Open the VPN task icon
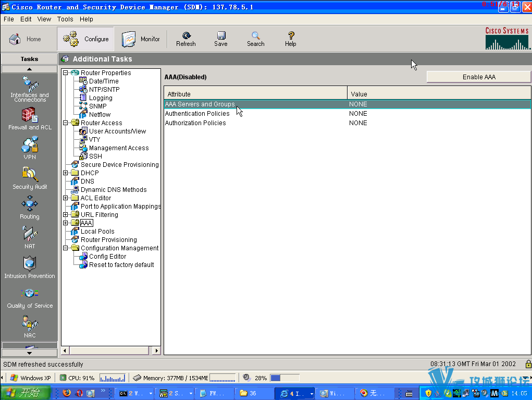Image resolution: width=532 pixels, height=400 pixels. [x=30, y=148]
